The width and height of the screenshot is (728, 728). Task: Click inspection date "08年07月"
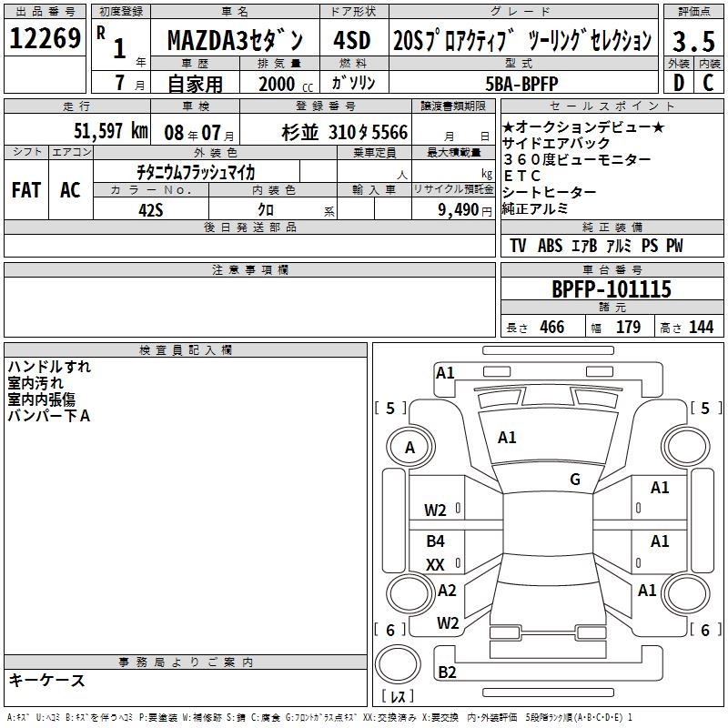click(x=199, y=133)
